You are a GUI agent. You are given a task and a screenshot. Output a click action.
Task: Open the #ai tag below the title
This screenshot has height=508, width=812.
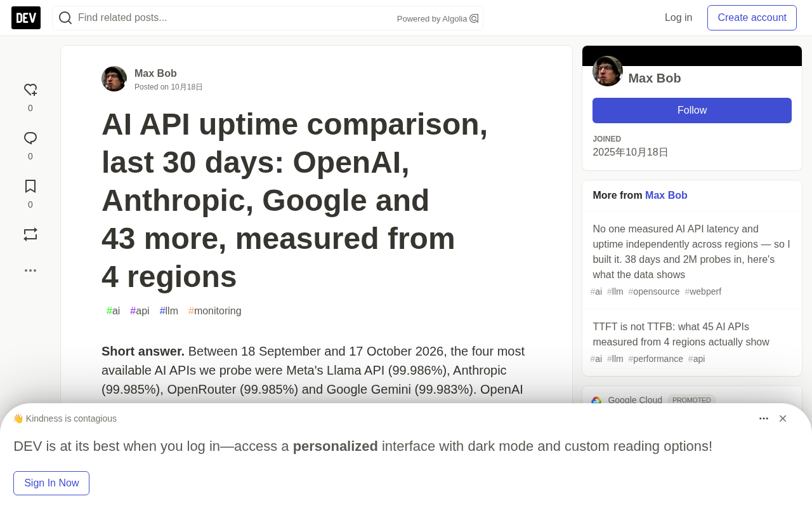[114, 311]
